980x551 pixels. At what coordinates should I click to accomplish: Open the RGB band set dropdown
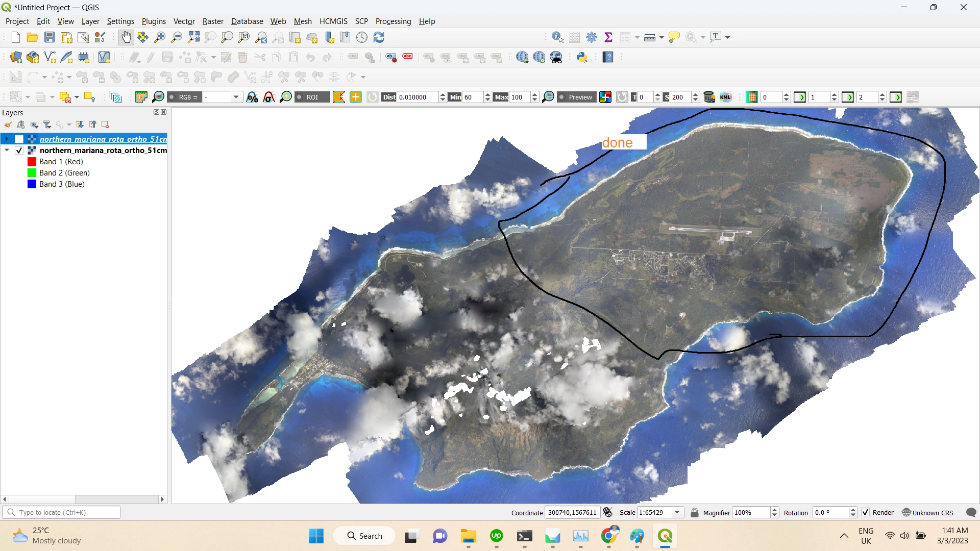235,97
